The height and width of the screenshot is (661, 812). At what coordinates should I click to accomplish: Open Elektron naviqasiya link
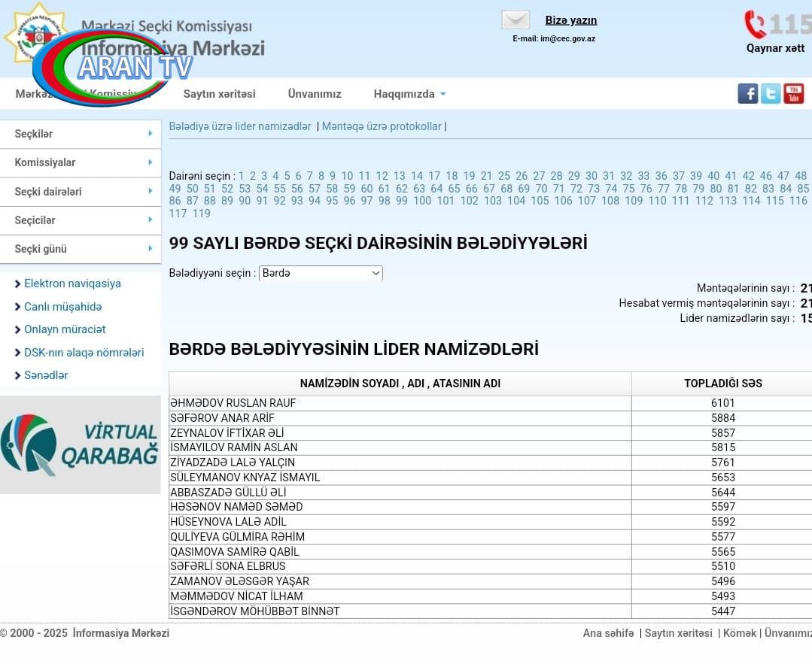[72, 284]
